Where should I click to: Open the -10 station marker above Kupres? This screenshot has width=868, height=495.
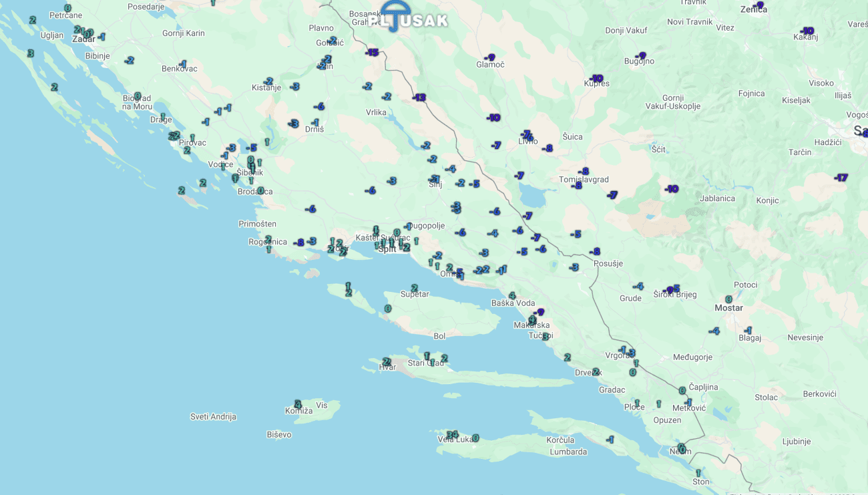point(596,78)
